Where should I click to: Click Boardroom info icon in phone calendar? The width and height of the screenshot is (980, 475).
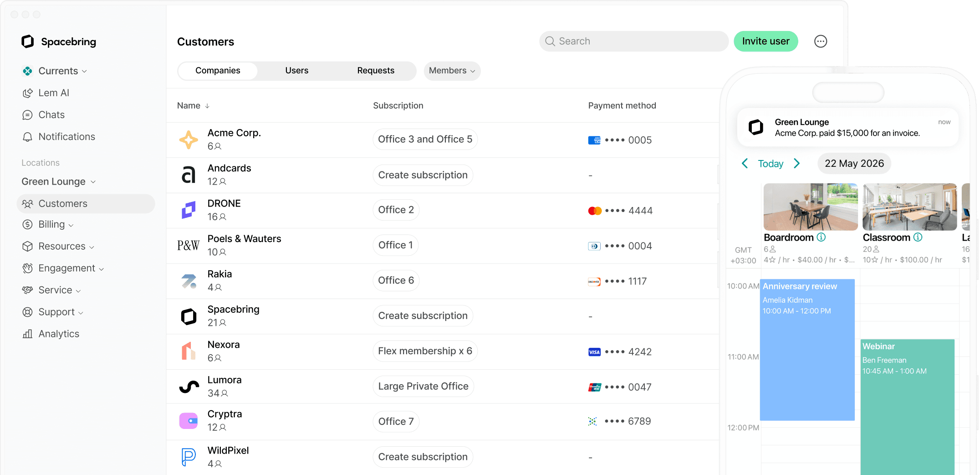coord(821,237)
